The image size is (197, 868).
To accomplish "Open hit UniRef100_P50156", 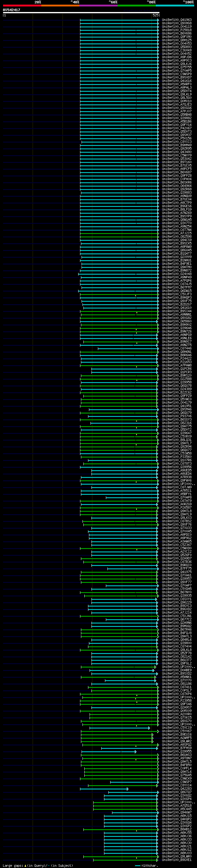I will (x=177, y=139).
